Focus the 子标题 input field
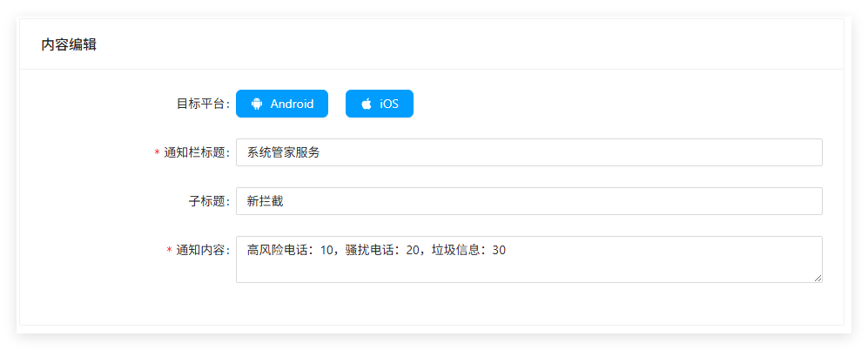Image resolution: width=868 pixels, height=350 pixels. tap(528, 201)
